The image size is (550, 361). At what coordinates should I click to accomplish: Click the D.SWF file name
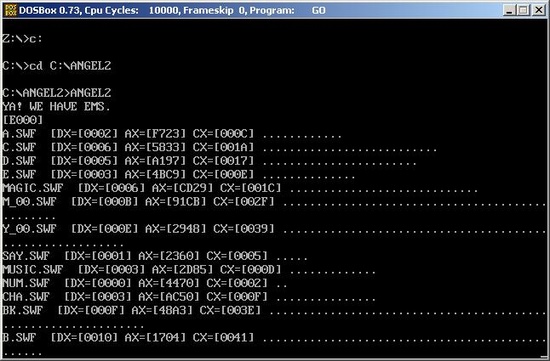coord(19,161)
